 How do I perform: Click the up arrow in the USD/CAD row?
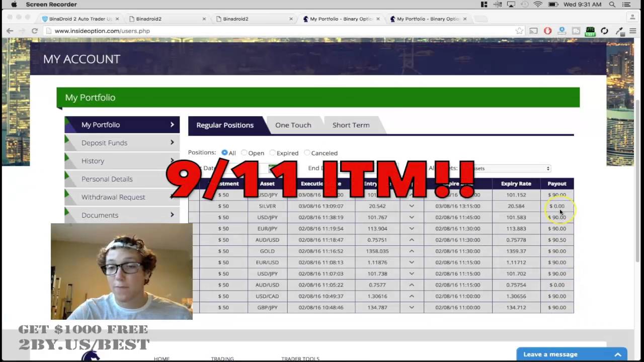pos(412,296)
